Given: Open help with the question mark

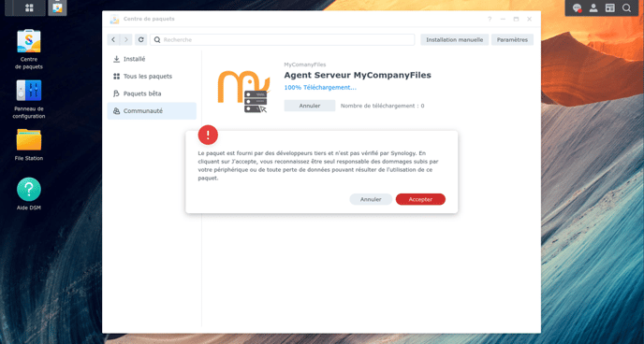Looking at the screenshot, I should (490, 19).
